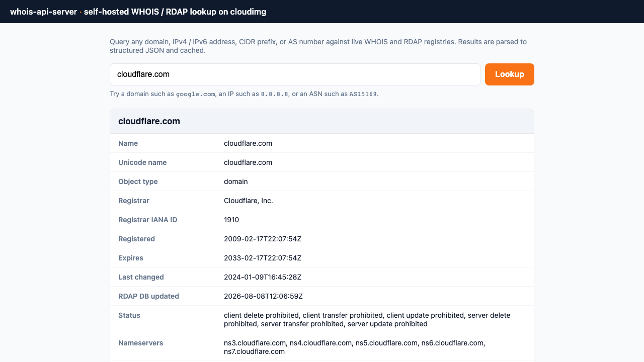Click the 8.8.8.8 example IP in the hint
This screenshot has width=644, height=362.
point(275,94)
